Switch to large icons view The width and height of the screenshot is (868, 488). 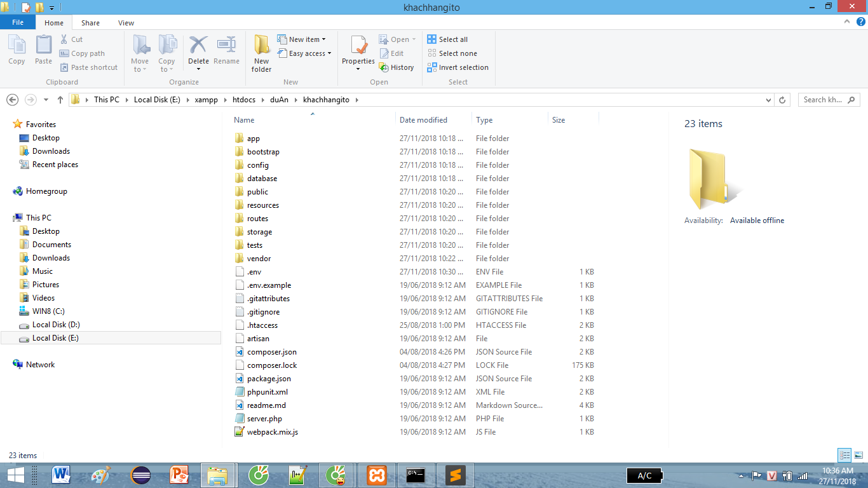858,455
